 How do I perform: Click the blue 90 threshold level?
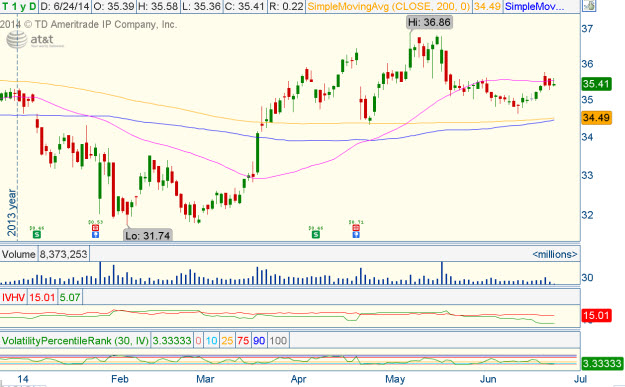[259, 341]
